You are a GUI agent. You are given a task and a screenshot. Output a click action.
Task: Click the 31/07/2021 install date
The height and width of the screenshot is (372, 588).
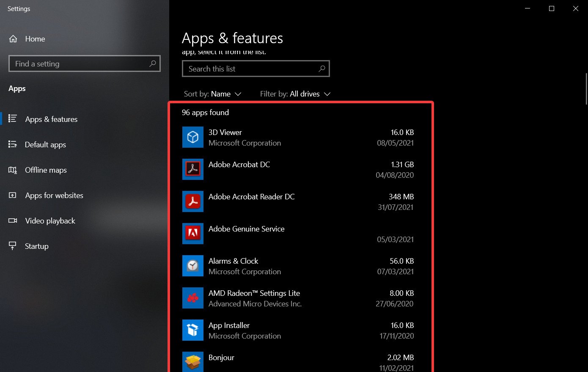[396, 207]
